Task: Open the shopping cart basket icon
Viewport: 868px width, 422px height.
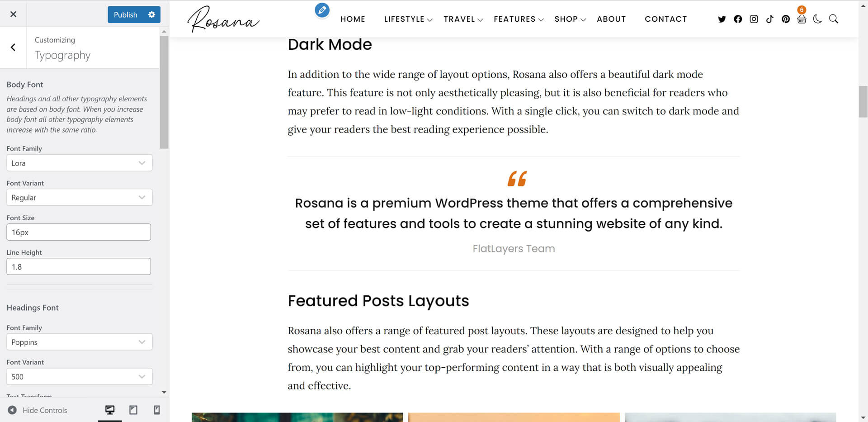Action: coord(802,19)
